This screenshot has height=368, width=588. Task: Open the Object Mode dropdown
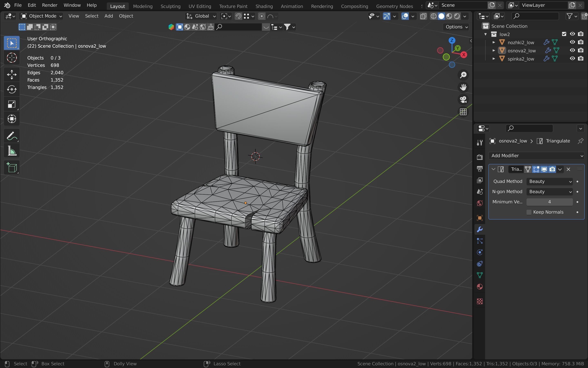click(41, 16)
